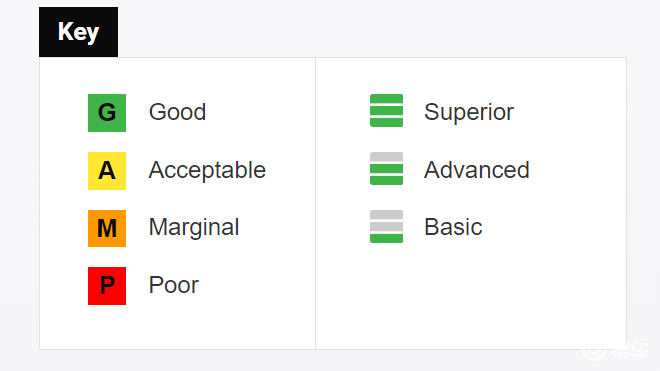The width and height of the screenshot is (660, 371).
Task: Select the Key tab header
Action: (x=78, y=32)
